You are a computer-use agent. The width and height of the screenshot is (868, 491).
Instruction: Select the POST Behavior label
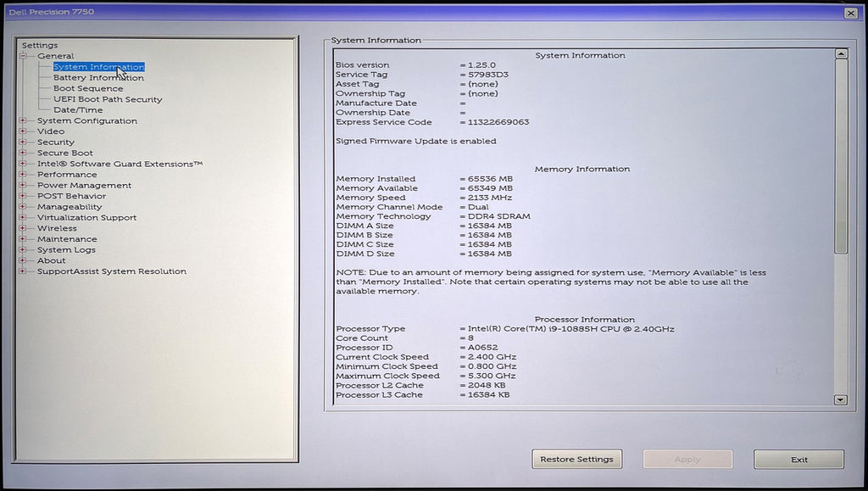tap(71, 196)
